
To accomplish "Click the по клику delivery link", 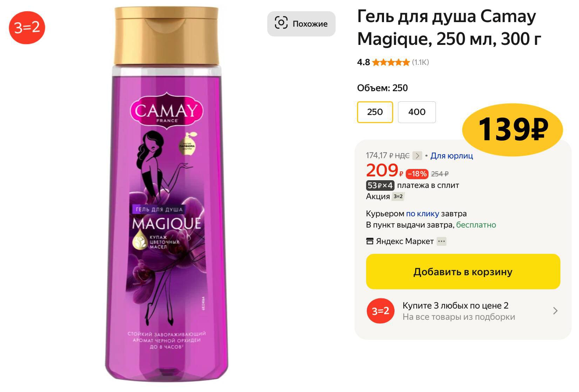I will (422, 214).
